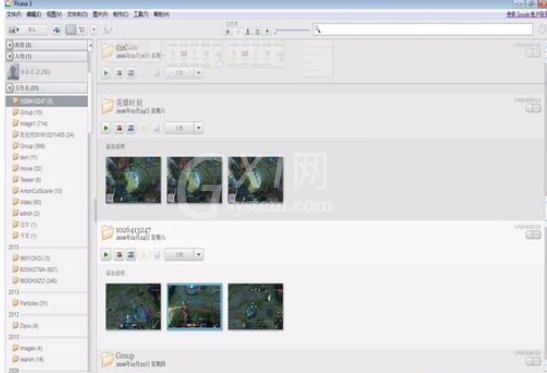The image size is (547, 373).
Task: Select third thumbnail in 英雄时刻 folder
Action: pos(255,180)
